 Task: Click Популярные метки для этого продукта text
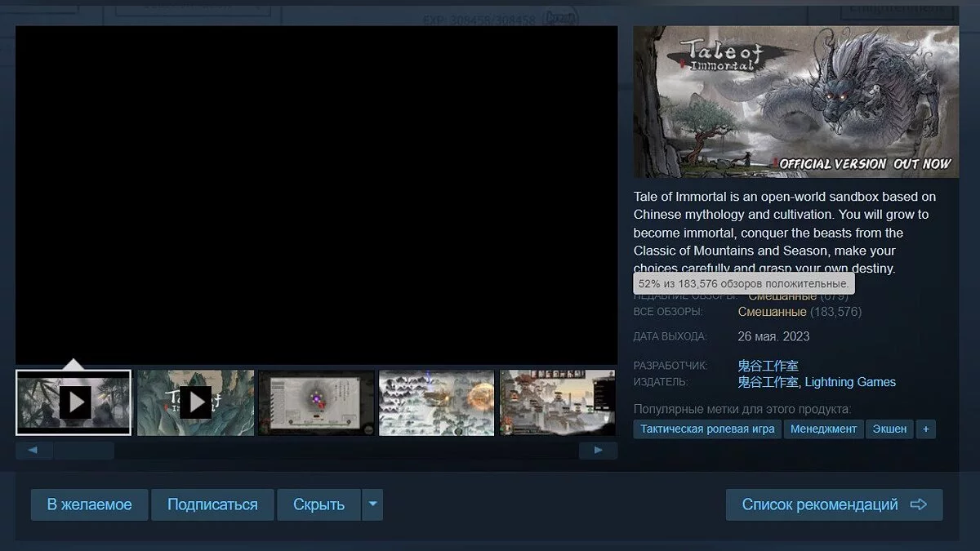tap(742, 408)
